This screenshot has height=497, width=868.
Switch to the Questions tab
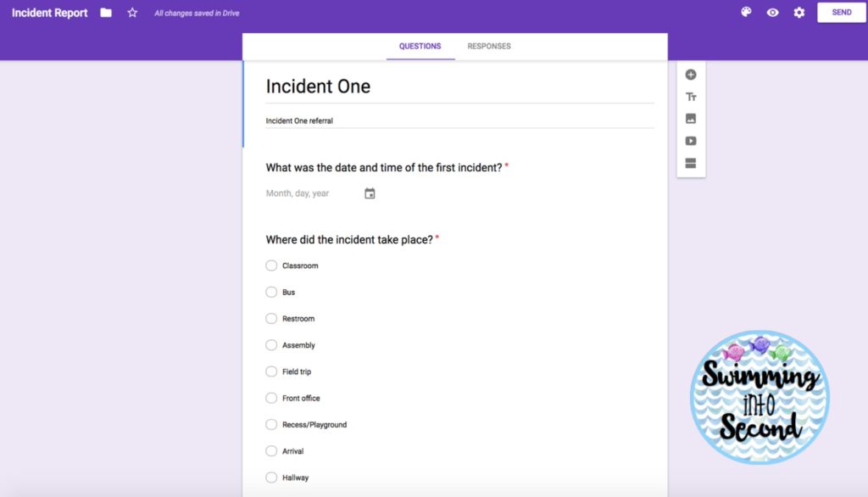pyautogui.click(x=420, y=47)
